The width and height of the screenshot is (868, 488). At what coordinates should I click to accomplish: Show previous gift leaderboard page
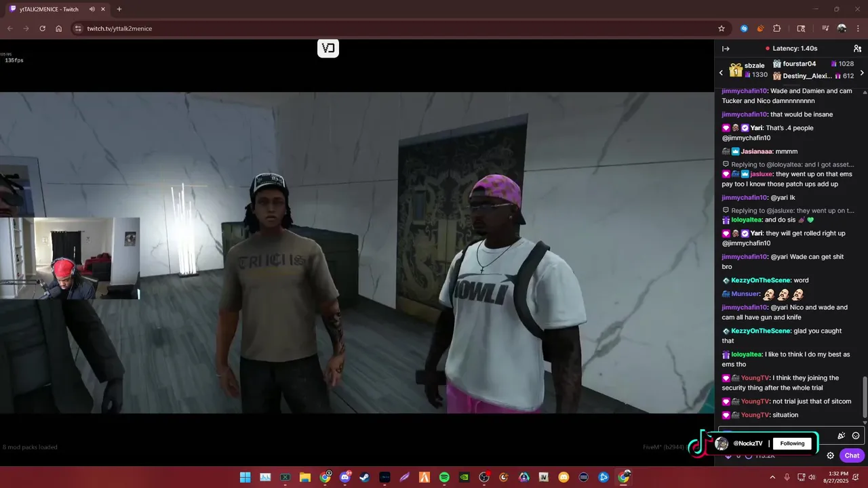721,73
